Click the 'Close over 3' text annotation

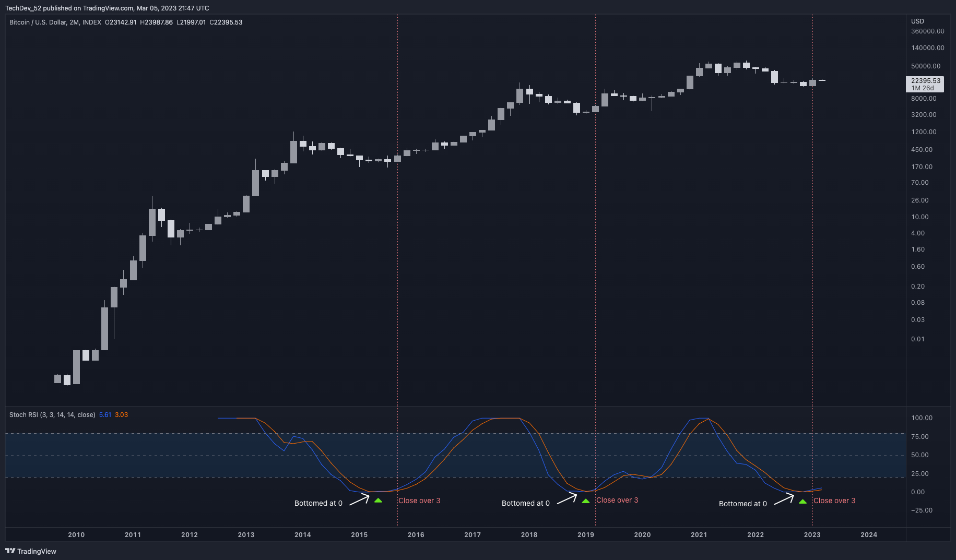(420, 501)
